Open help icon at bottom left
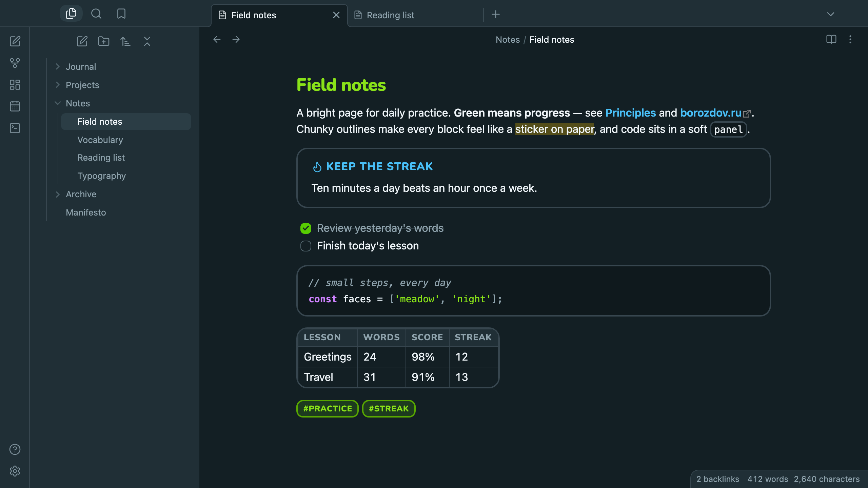 point(15,449)
